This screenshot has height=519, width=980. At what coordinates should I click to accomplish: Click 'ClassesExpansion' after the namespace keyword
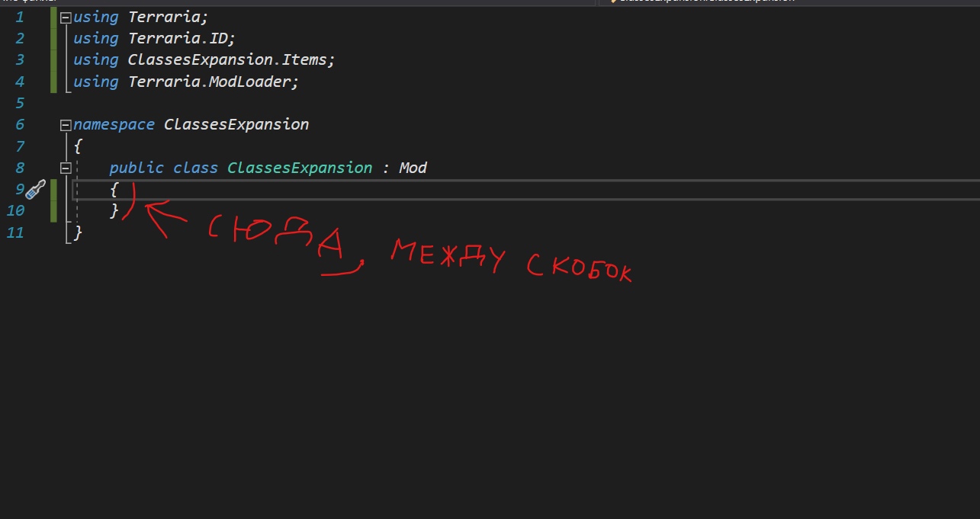coord(236,124)
